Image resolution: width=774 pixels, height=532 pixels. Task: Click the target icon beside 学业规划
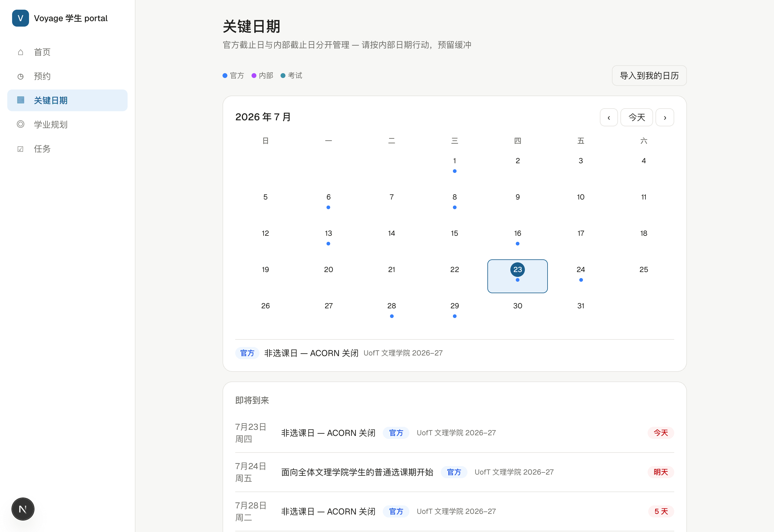coord(21,124)
